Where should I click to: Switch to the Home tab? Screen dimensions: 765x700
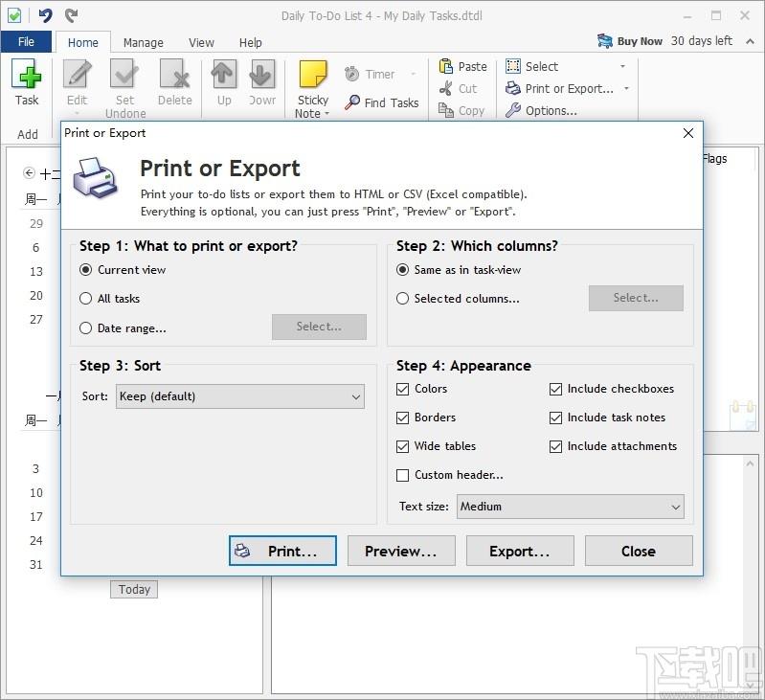click(x=83, y=42)
